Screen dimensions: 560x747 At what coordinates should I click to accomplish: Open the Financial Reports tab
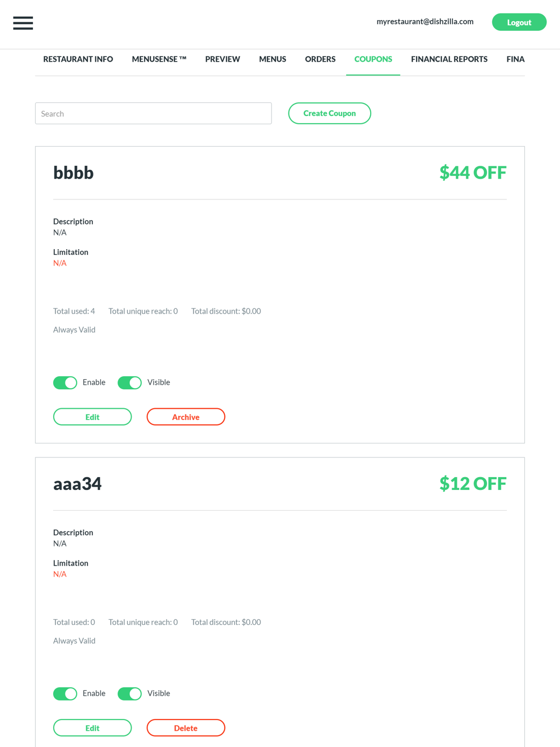pos(449,59)
